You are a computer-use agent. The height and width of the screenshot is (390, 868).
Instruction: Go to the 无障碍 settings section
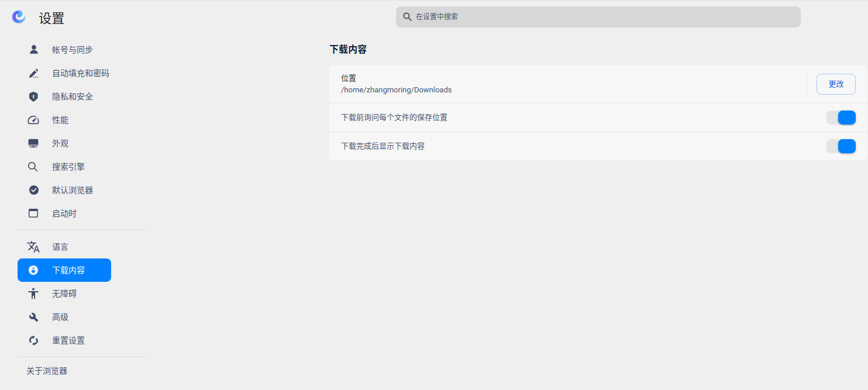[64, 294]
